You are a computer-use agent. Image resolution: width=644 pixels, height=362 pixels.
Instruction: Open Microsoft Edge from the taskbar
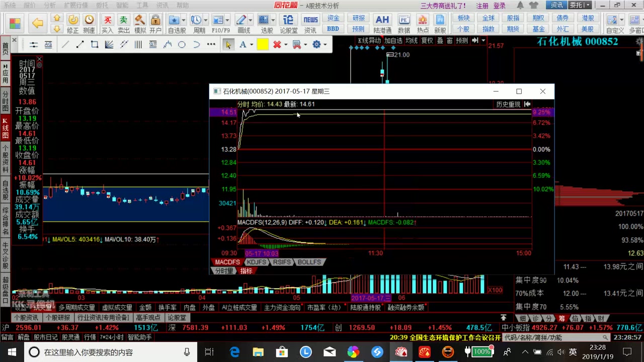click(x=234, y=352)
